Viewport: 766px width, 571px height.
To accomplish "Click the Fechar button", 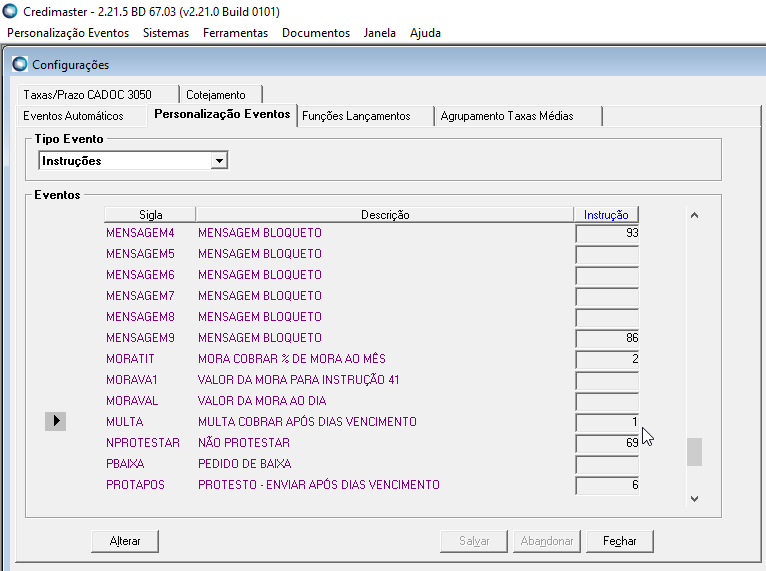I will tap(619, 541).
